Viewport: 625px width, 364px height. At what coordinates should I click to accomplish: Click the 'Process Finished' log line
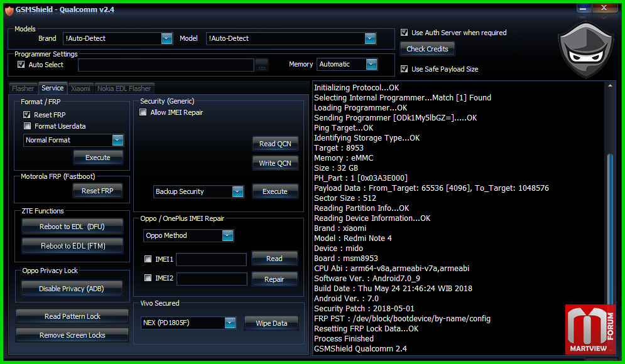(x=344, y=338)
